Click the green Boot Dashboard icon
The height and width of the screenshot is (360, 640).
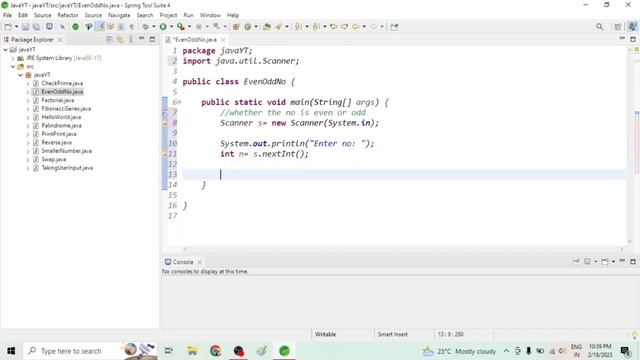click(76, 27)
